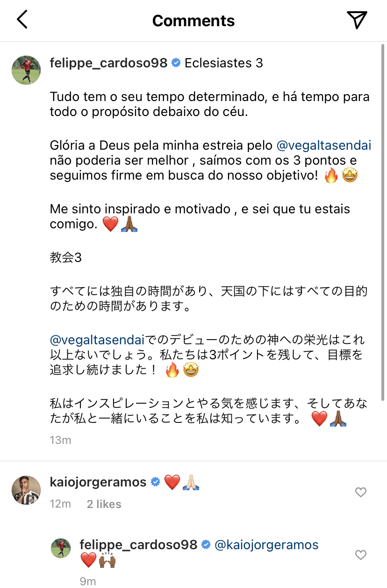This screenshot has height=588, width=387.
Task: View the 2 likes on comment
Action: pos(104,504)
